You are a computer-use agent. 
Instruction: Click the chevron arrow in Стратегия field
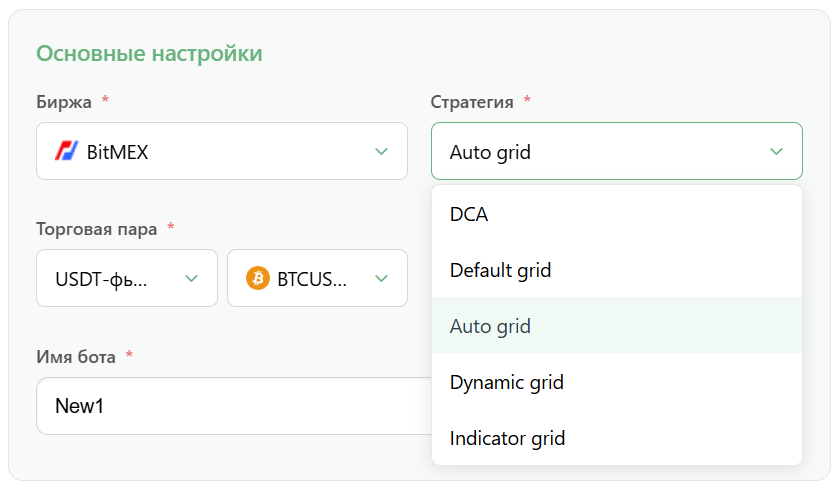[x=776, y=151]
